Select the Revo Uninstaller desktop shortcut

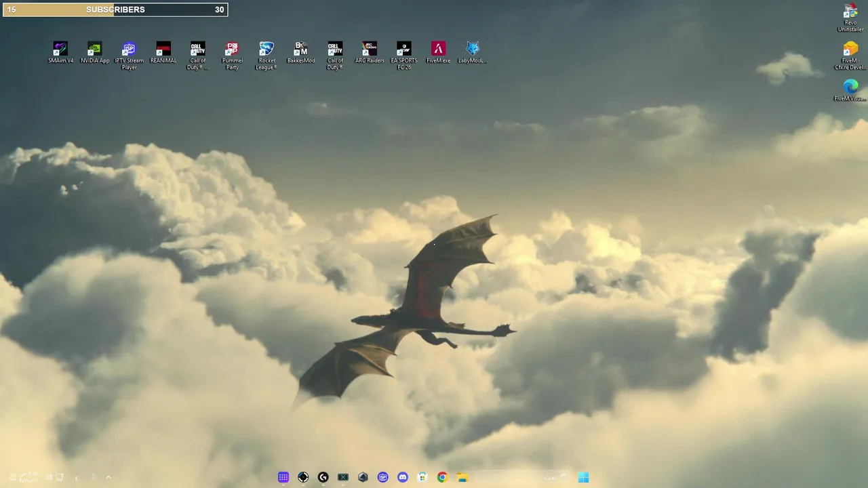(850, 18)
